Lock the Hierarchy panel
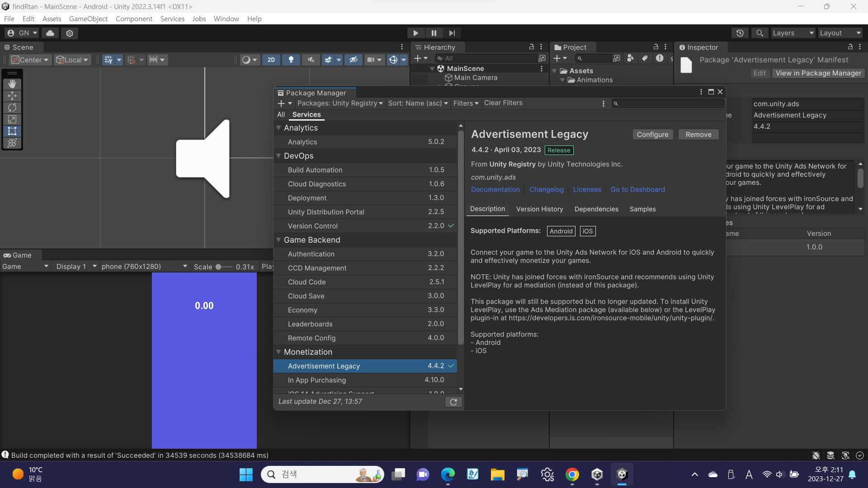This screenshot has width=868, height=488. tap(532, 47)
